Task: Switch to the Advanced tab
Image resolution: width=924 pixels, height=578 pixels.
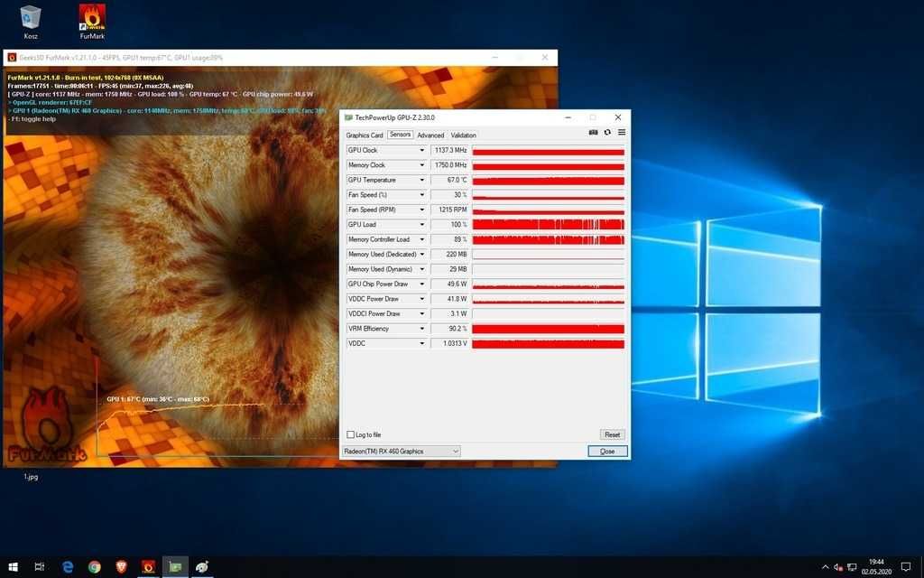Action: click(x=430, y=135)
